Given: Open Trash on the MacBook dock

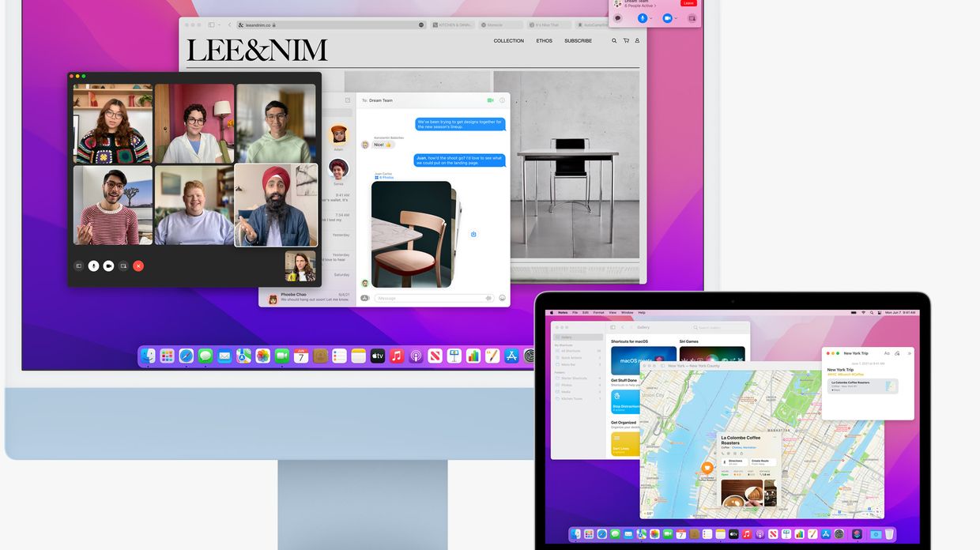Looking at the screenshot, I should tap(889, 534).
